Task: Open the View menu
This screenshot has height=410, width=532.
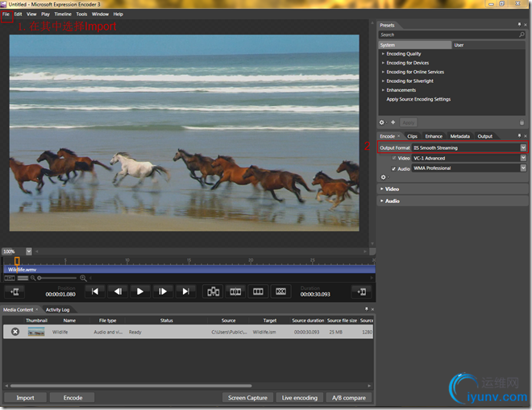Action: pyautogui.click(x=31, y=14)
